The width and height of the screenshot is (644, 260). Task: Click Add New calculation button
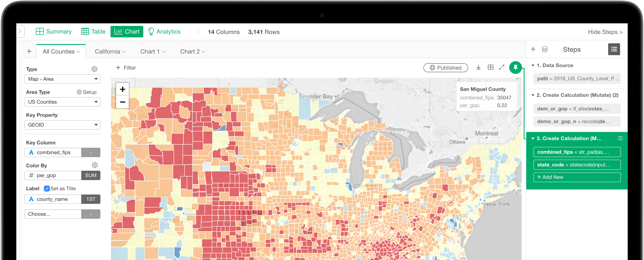(577, 177)
